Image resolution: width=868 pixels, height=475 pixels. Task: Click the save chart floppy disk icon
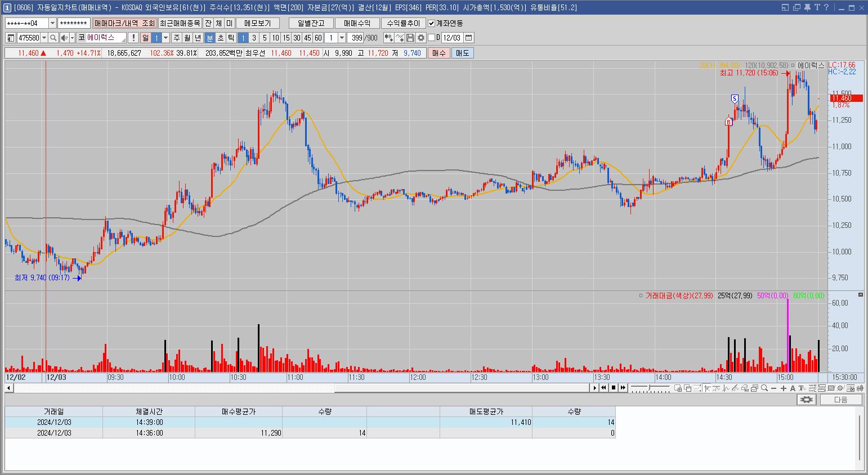click(x=410, y=38)
